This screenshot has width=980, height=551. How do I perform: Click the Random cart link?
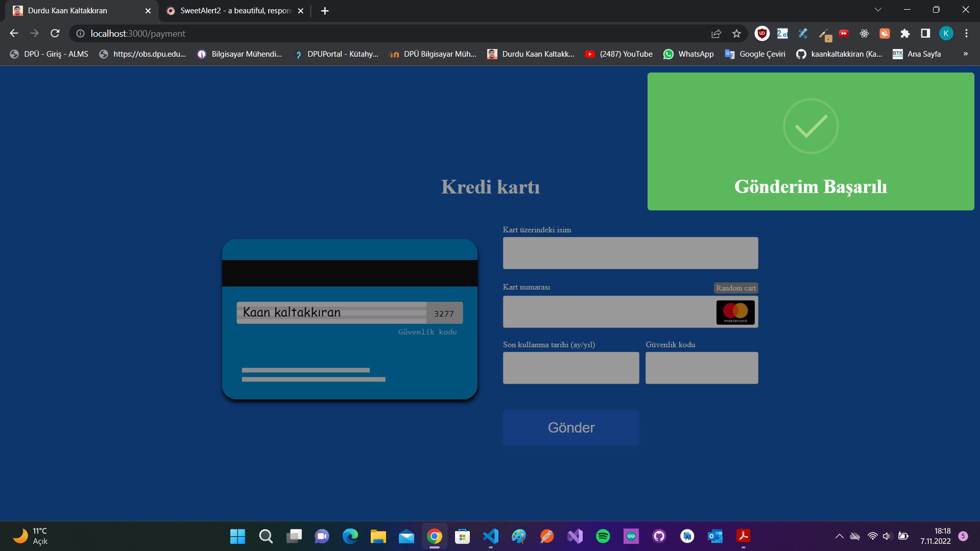735,288
